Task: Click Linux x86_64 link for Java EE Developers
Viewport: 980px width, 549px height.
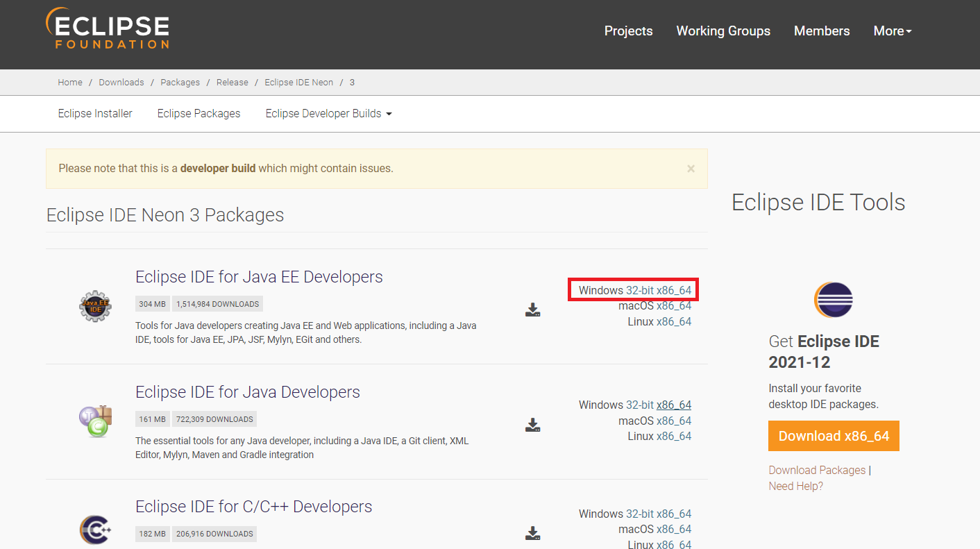Action: [x=674, y=321]
